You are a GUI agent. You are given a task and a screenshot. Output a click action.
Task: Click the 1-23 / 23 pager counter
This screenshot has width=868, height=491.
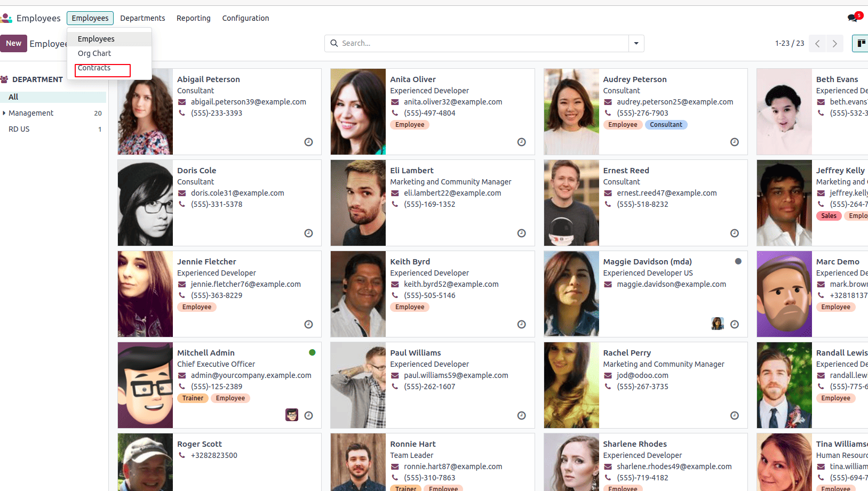[x=790, y=43]
